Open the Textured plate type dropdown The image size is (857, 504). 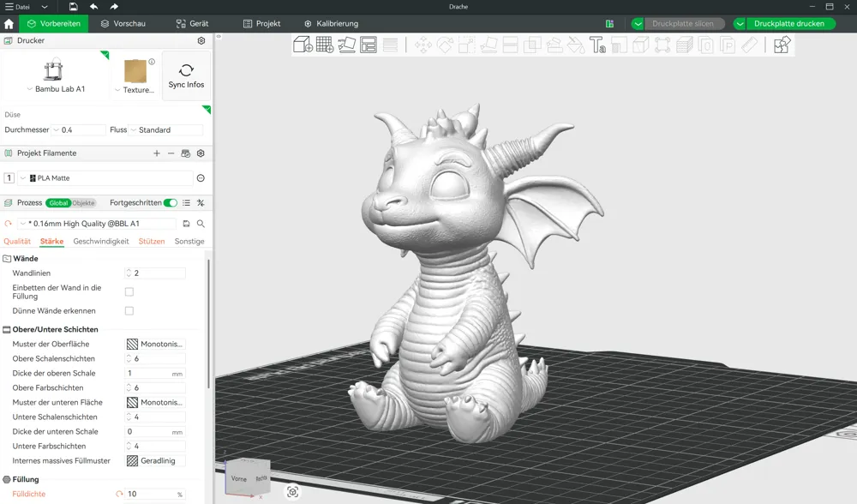134,90
